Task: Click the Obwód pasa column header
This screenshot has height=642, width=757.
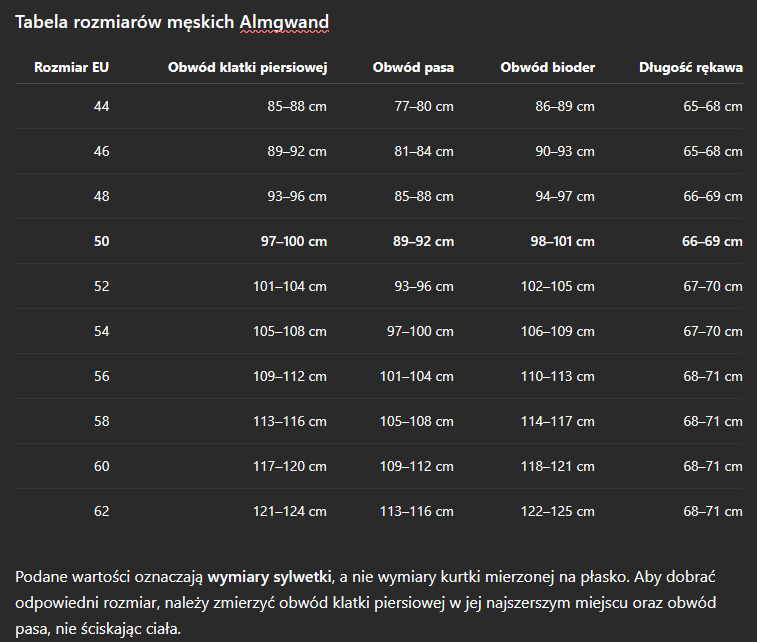Action: (413, 67)
